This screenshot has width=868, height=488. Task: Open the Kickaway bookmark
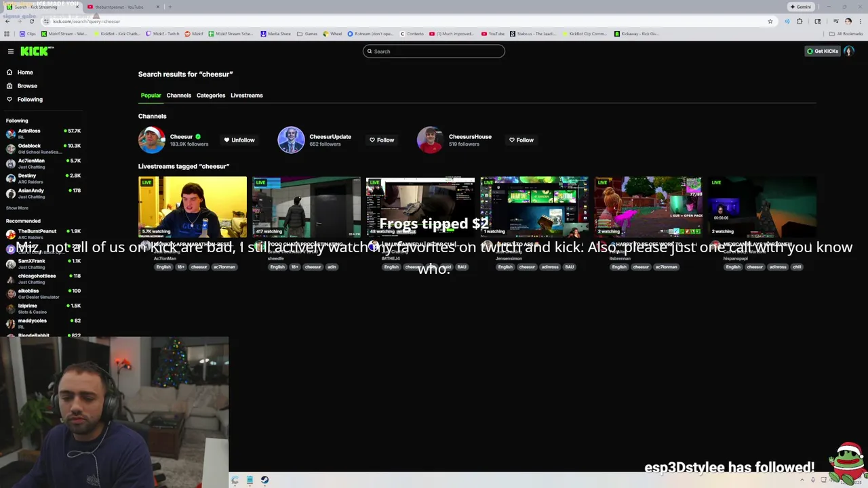click(x=637, y=34)
